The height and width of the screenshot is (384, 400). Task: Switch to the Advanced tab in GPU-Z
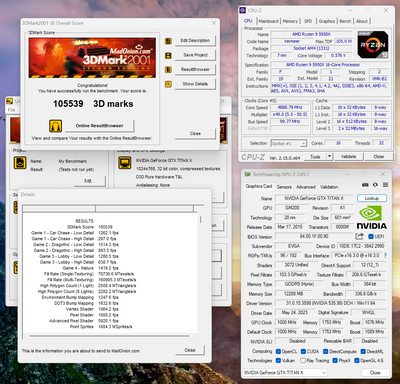pos(306,187)
